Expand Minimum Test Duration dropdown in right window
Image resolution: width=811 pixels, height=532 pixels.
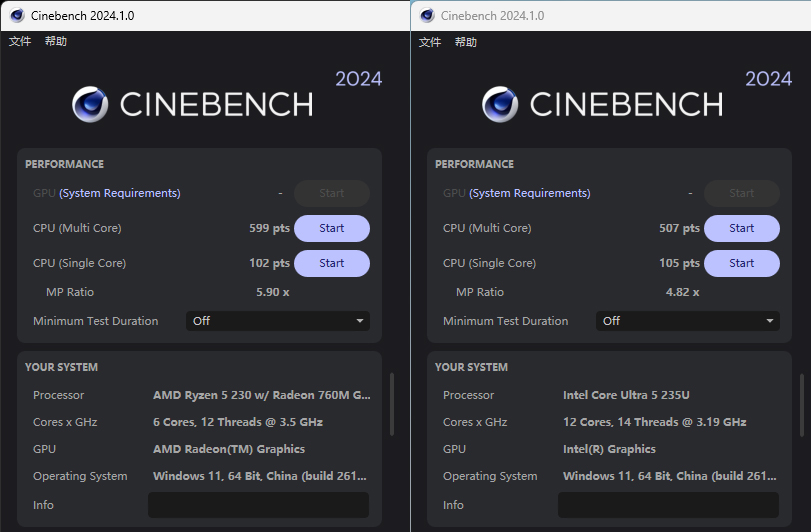687,321
